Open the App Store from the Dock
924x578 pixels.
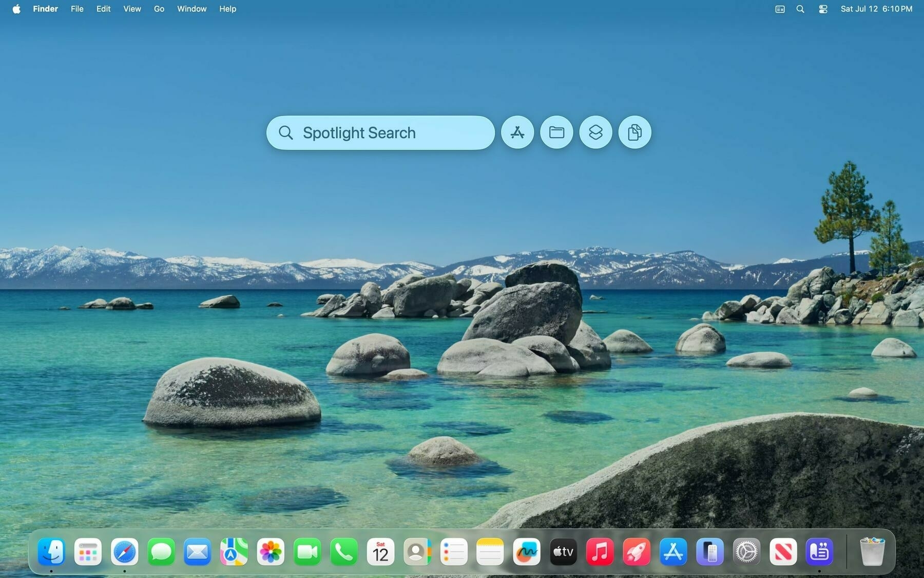(673, 552)
